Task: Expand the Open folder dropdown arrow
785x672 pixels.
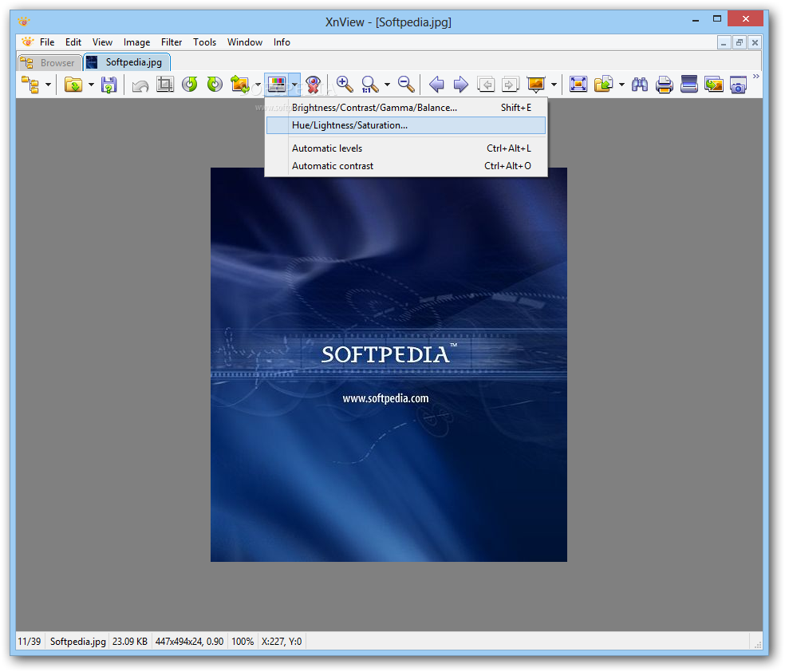Action: tap(91, 85)
